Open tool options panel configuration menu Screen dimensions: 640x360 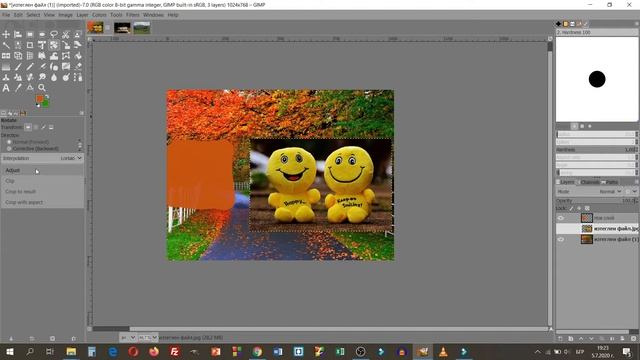[82, 113]
